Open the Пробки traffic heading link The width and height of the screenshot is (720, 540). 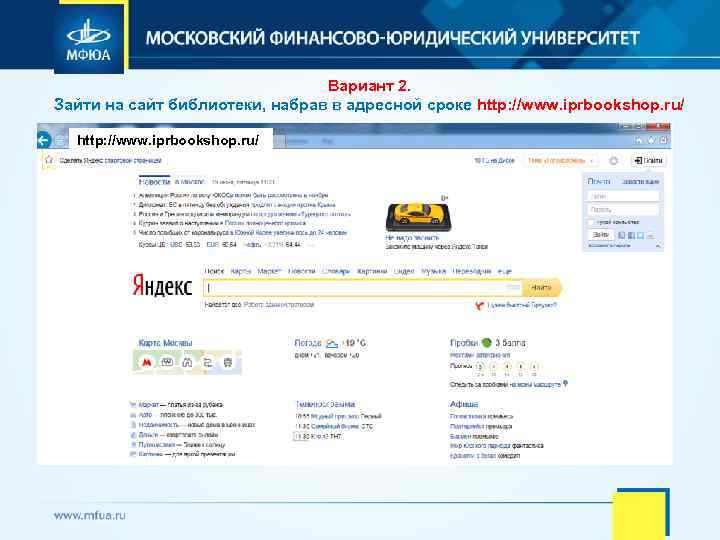pyautogui.click(x=464, y=343)
